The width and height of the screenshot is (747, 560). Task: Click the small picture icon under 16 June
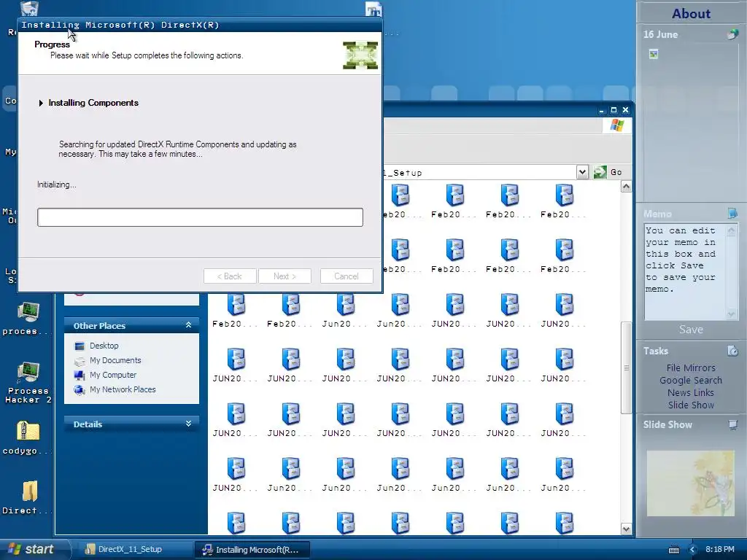[x=654, y=54]
